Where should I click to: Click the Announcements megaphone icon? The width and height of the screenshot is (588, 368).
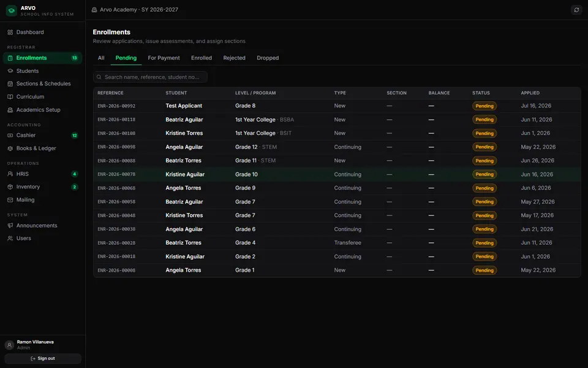(10, 225)
